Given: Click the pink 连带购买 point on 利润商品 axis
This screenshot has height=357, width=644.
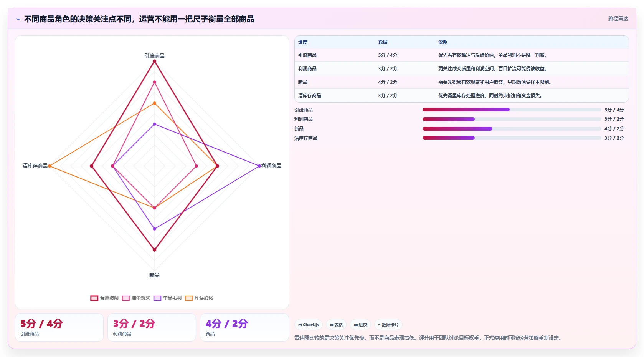Looking at the screenshot, I should [197, 166].
